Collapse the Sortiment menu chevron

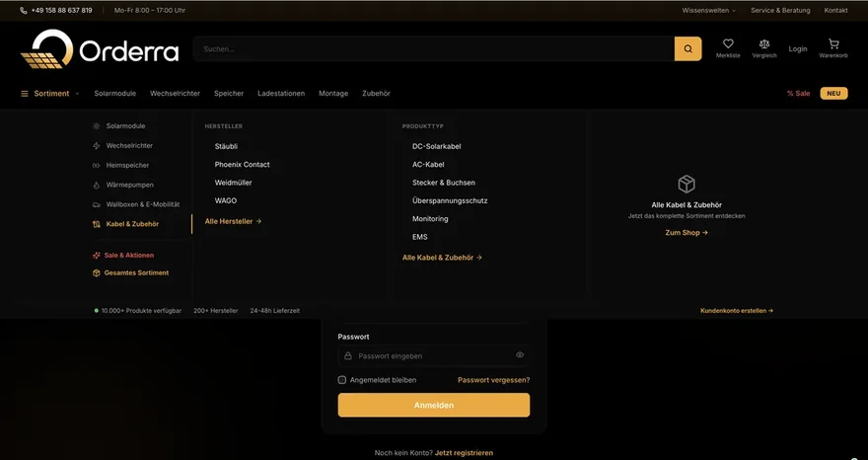[x=78, y=94]
